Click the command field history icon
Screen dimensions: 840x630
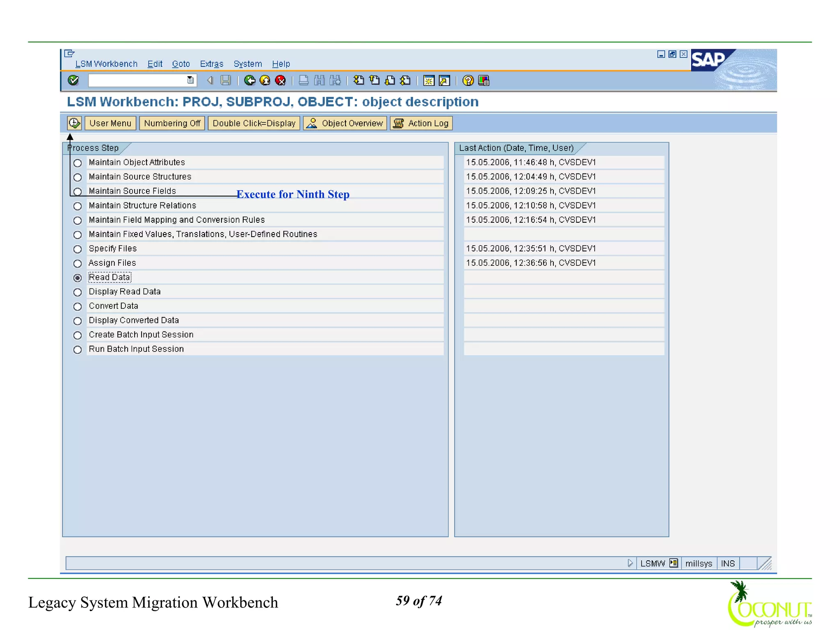click(x=190, y=80)
